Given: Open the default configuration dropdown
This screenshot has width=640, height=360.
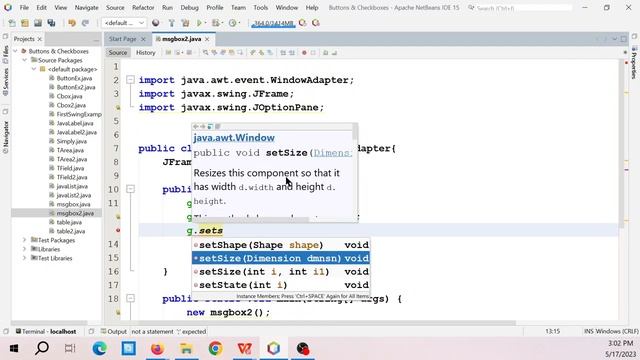Looking at the screenshot, I should click(124, 23).
